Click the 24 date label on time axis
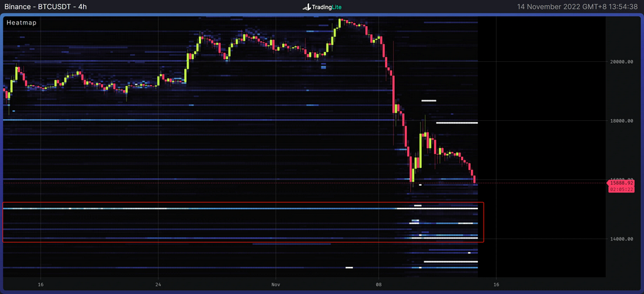 [158, 284]
